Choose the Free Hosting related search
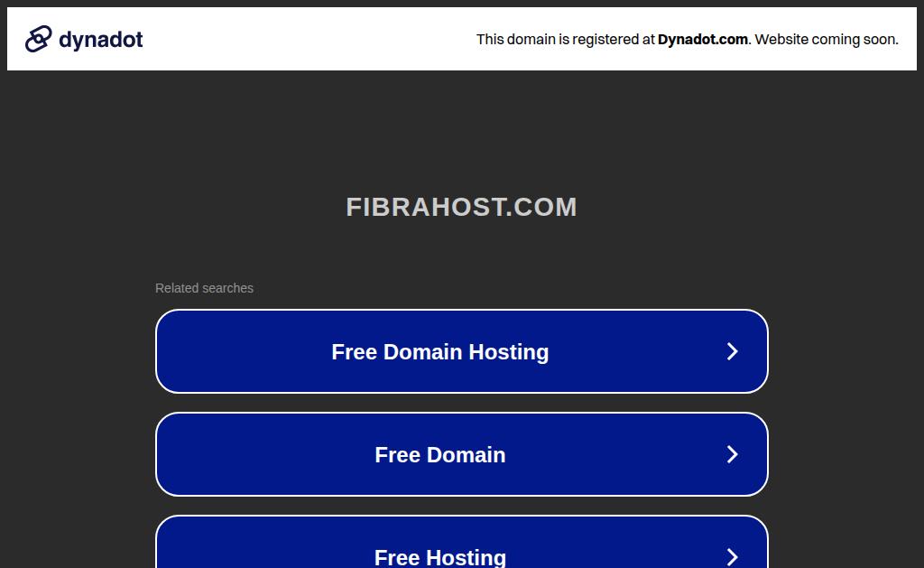Image resolution: width=924 pixels, height=568 pixels. tap(462, 542)
